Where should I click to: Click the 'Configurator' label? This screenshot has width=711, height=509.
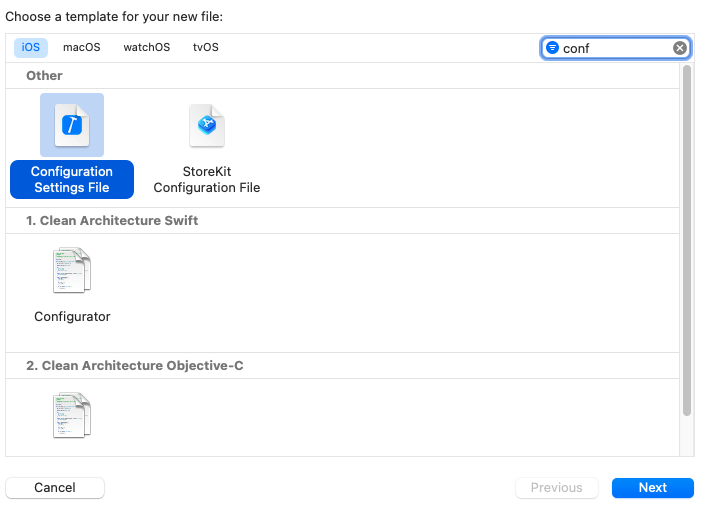click(x=72, y=316)
